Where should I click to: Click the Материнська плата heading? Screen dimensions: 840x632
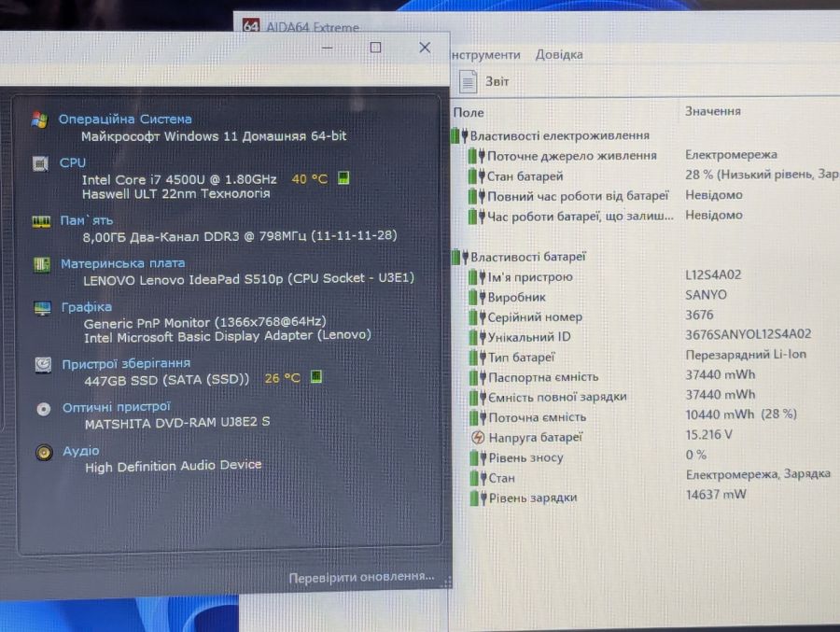(x=122, y=263)
